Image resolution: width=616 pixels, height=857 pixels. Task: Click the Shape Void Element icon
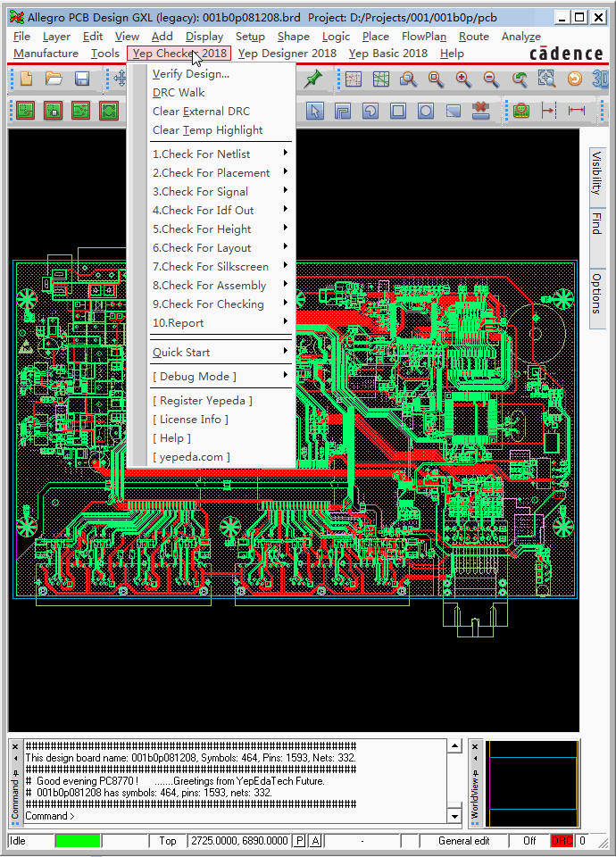click(454, 111)
